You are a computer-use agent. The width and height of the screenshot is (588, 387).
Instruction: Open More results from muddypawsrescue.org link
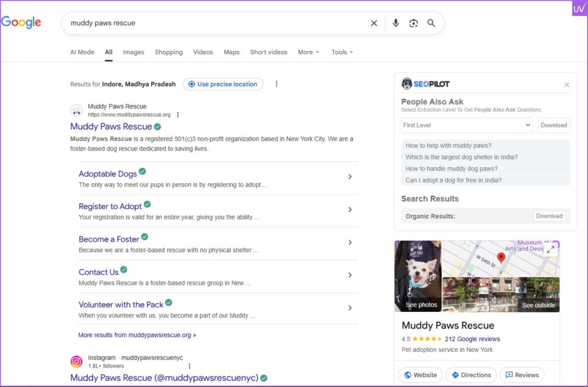click(x=137, y=335)
